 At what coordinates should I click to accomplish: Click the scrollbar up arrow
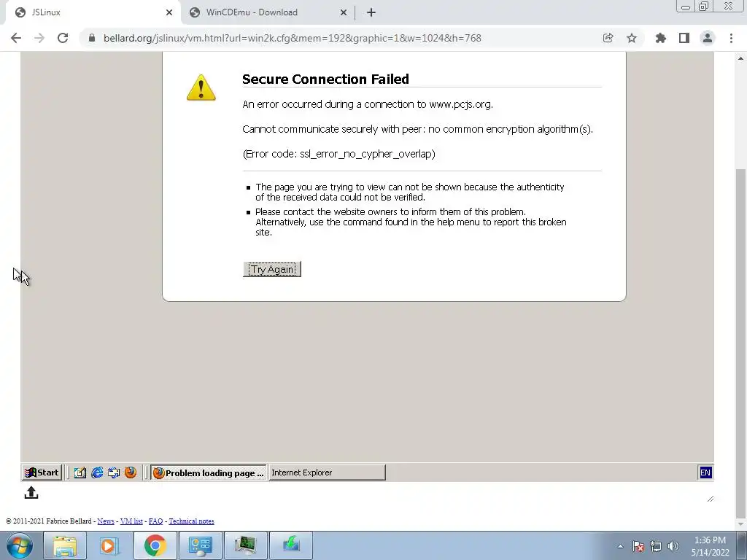click(740, 58)
